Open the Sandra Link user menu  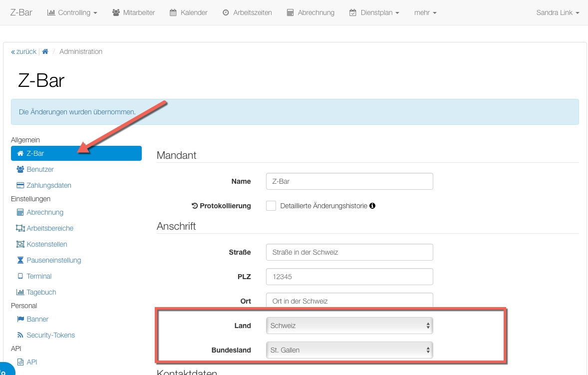558,12
